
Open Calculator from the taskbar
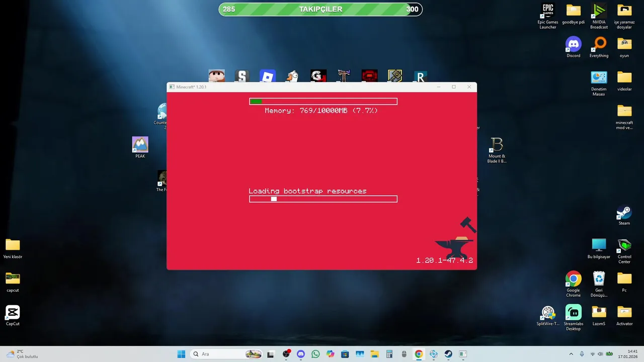[x=389, y=354]
